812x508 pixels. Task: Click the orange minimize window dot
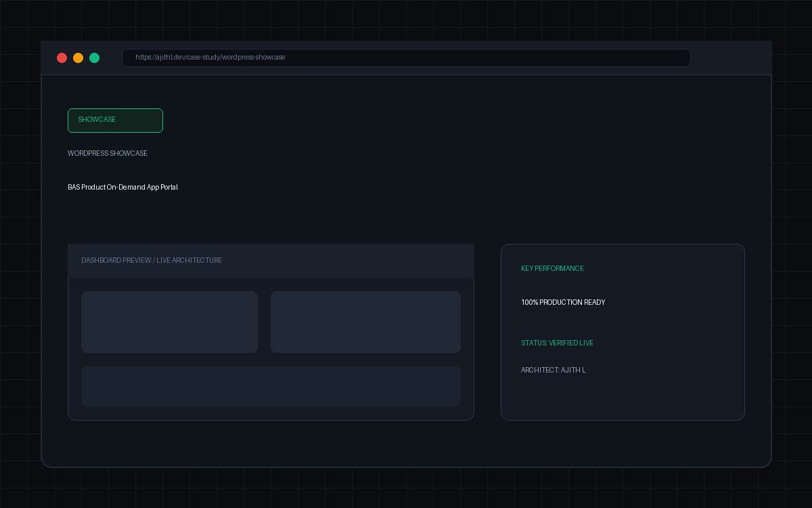[78, 58]
